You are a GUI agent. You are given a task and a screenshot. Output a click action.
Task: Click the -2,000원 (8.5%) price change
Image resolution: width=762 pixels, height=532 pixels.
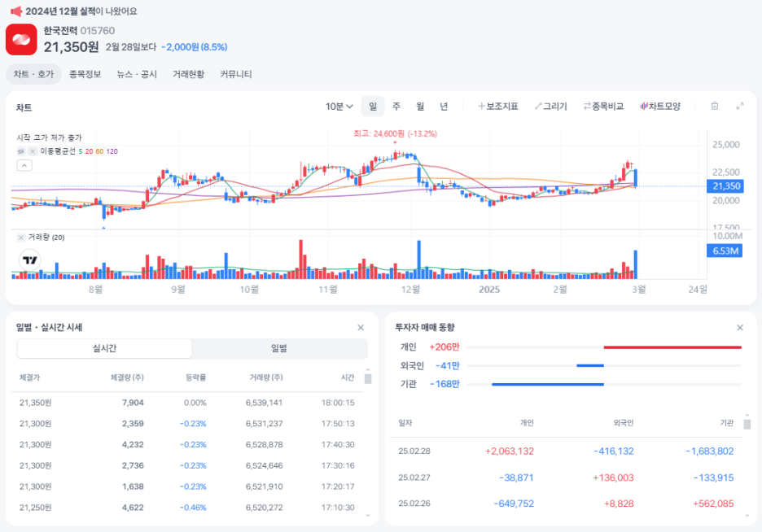[x=194, y=47]
